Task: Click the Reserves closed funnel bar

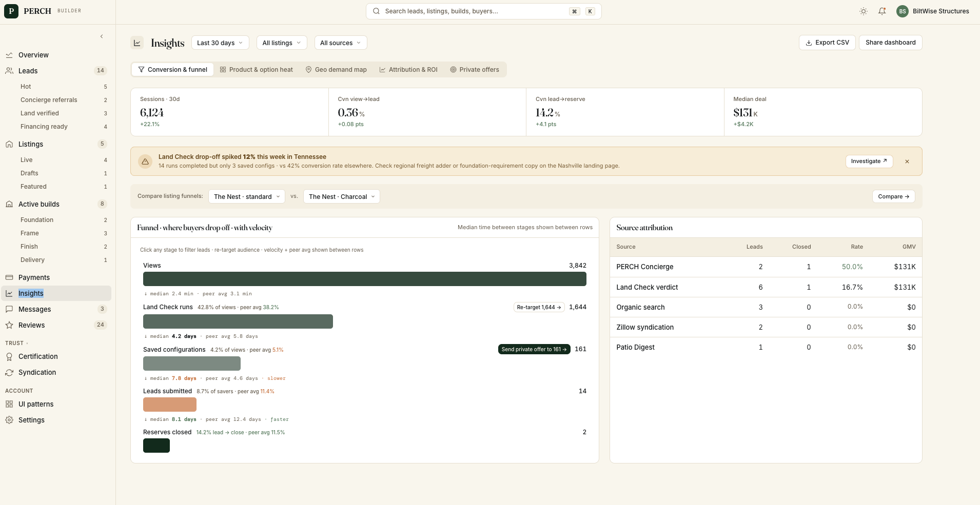Action: pyautogui.click(x=156, y=446)
